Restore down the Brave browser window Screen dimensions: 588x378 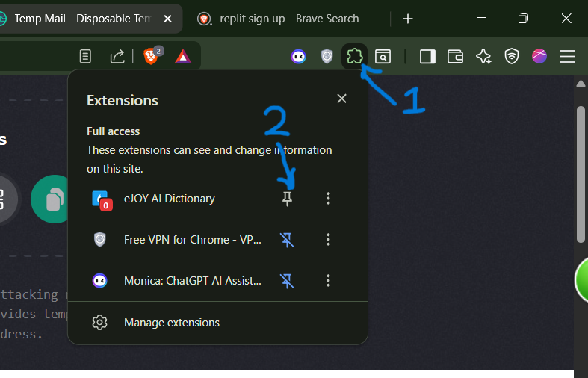(x=523, y=19)
